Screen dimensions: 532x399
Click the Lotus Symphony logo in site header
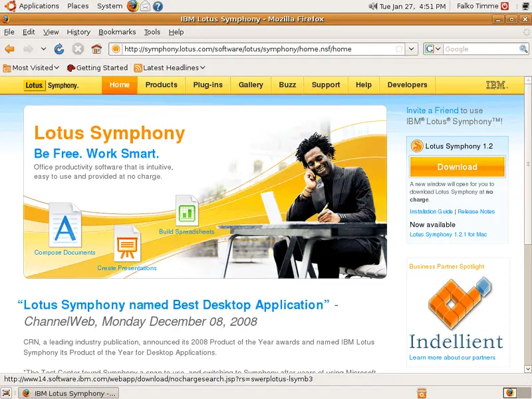(x=51, y=85)
